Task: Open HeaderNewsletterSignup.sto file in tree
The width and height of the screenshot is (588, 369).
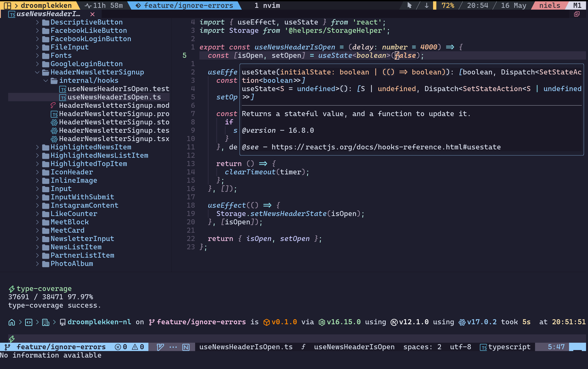Action: 114,122
